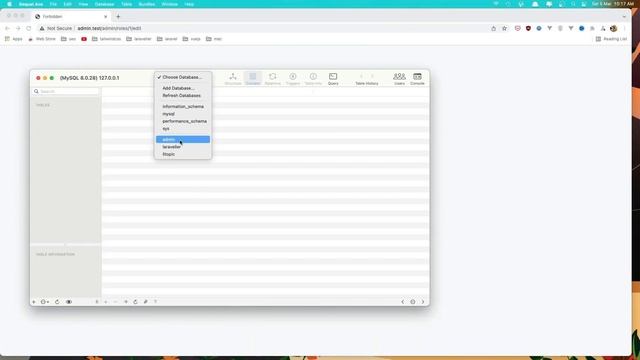Pick the information_schema database

(183, 107)
